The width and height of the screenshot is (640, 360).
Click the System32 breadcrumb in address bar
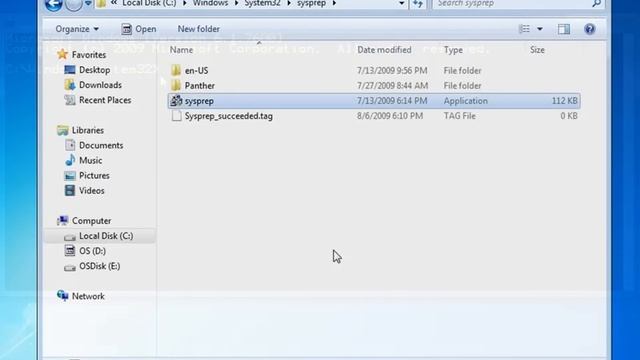click(262, 3)
